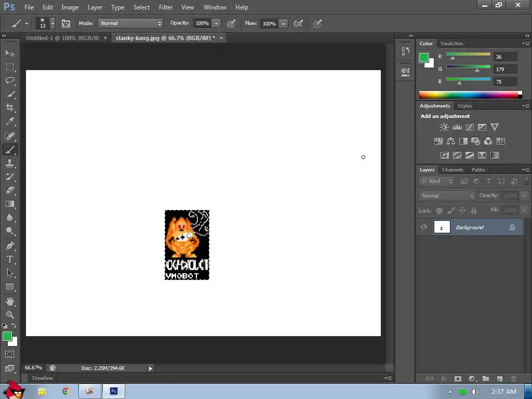Select the Pen tool
This screenshot has width=532, height=399.
pos(10,246)
